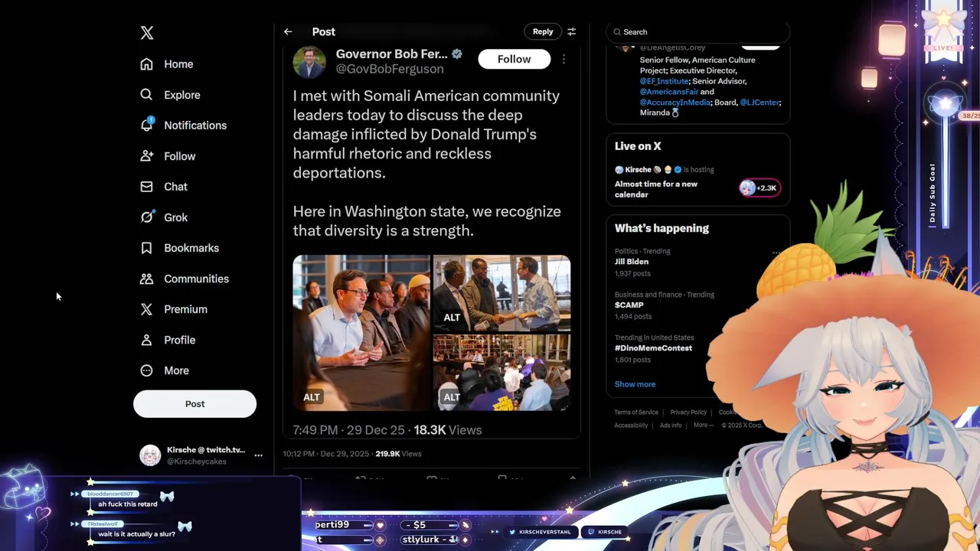Open the Explore menu item
The image size is (980, 551).
pos(182,95)
